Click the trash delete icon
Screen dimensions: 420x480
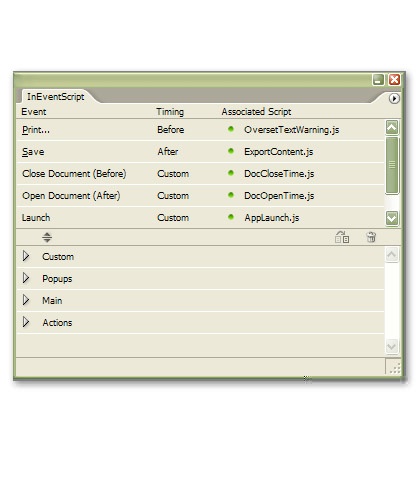[371, 237]
